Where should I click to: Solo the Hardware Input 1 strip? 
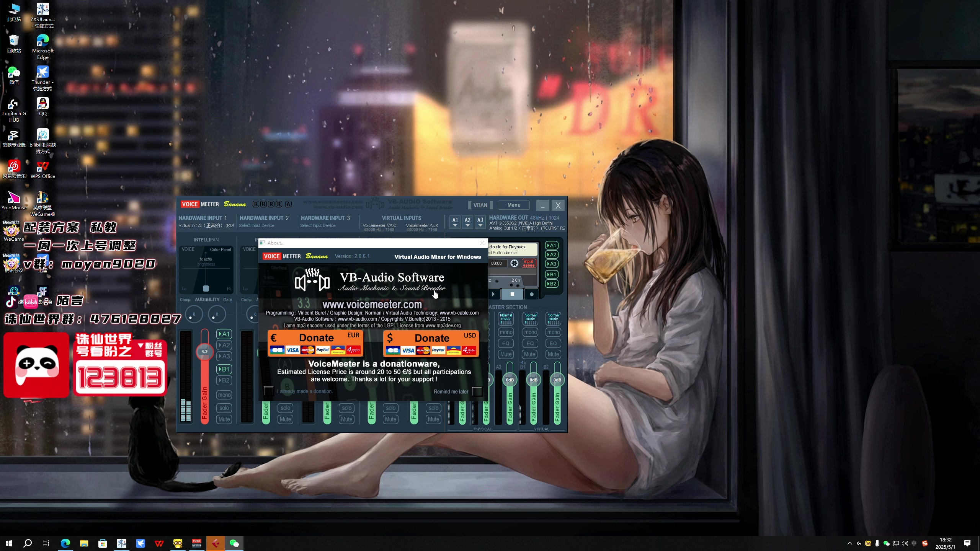tap(224, 408)
